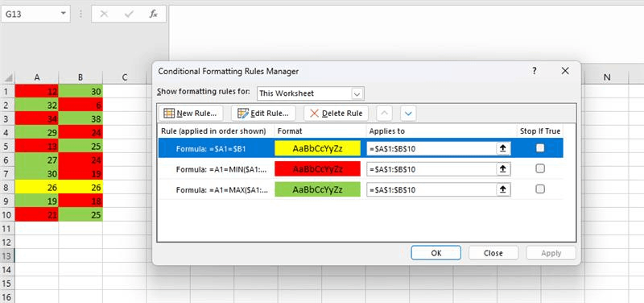The height and width of the screenshot is (303, 644).
Task: Collapse range selector for the red rule
Action: [503, 169]
